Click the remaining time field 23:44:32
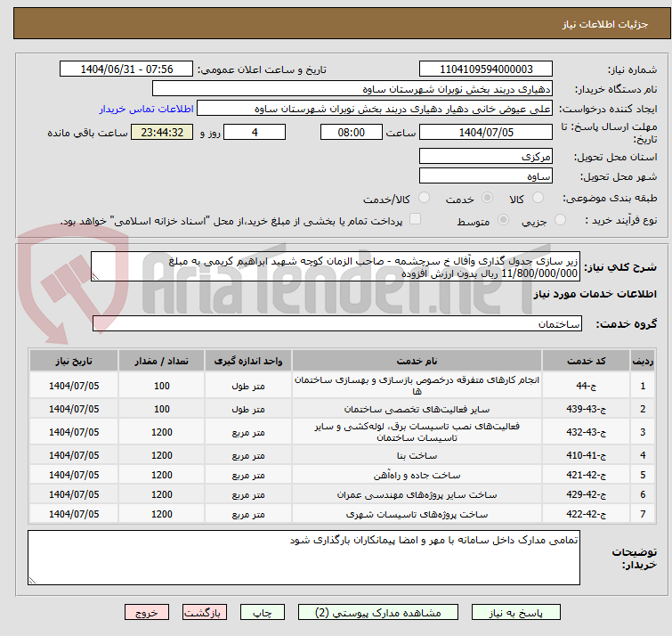Viewport: 672px width, 636px height. point(162,132)
